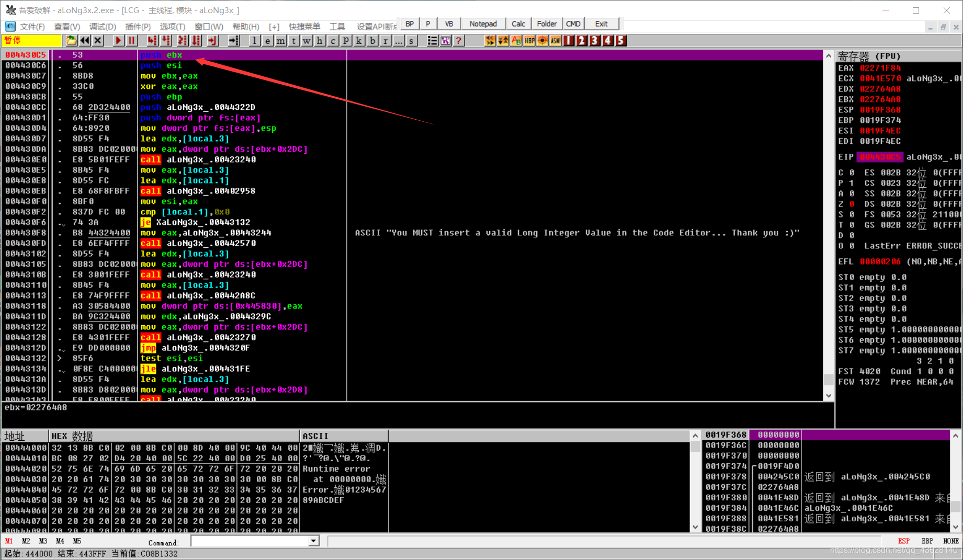Screen dimensions: 963x560
Task: Click the red numbered 3 toolbar icon
Action: point(595,40)
